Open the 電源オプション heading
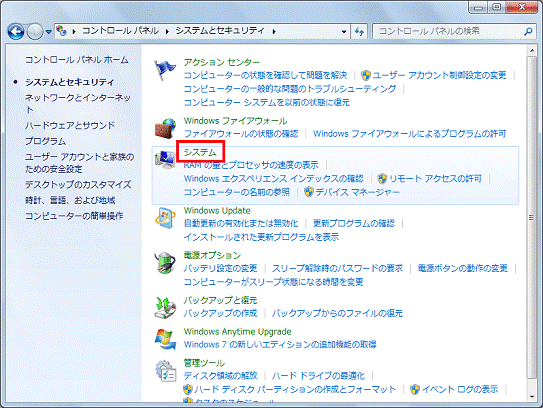Screen dimensions: 543x408 click(212, 255)
